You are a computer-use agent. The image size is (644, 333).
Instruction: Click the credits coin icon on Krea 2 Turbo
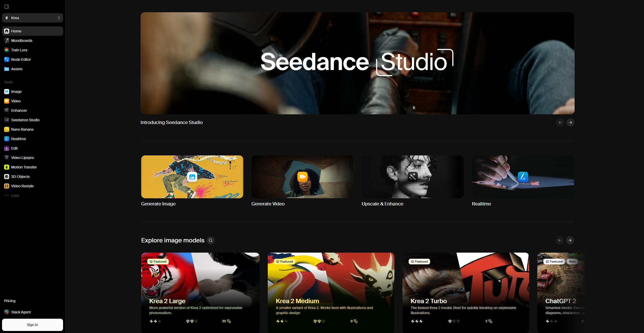click(490, 321)
